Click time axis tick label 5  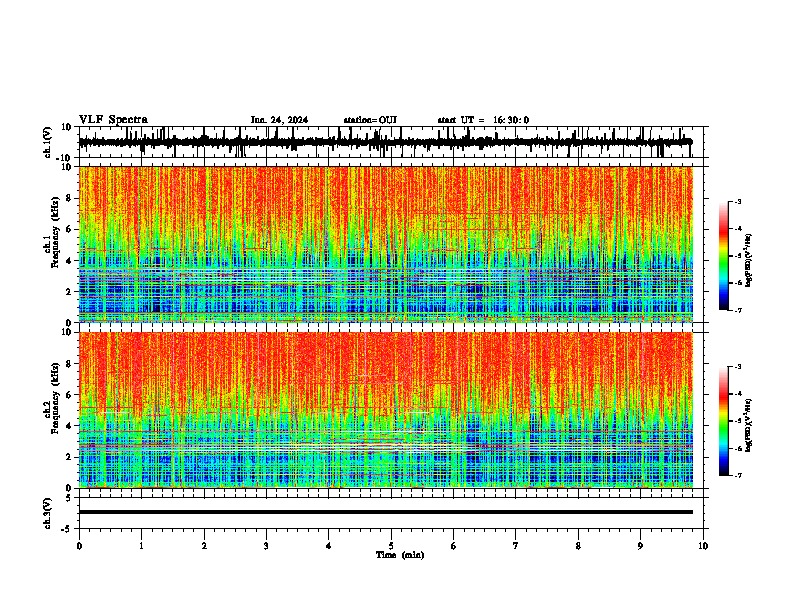click(391, 546)
